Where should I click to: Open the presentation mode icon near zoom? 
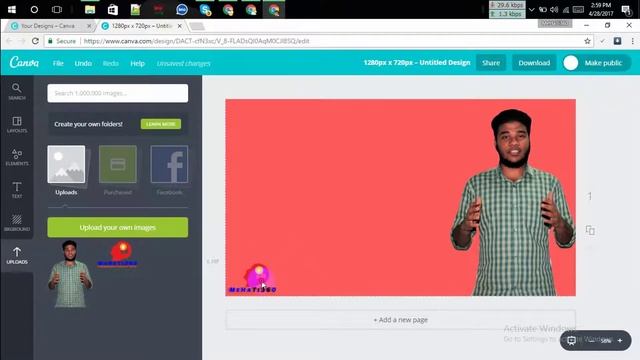pyautogui.click(x=571, y=340)
